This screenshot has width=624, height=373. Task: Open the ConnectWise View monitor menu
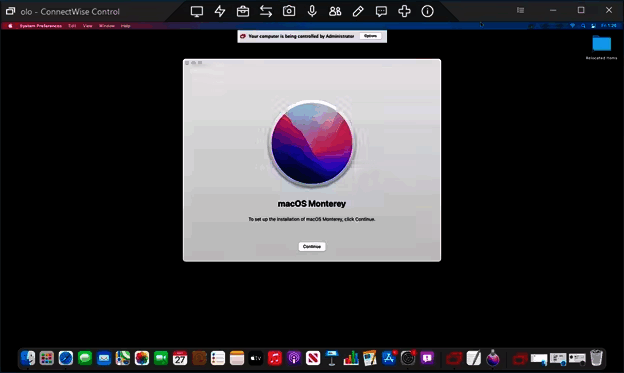pyautogui.click(x=197, y=11)
